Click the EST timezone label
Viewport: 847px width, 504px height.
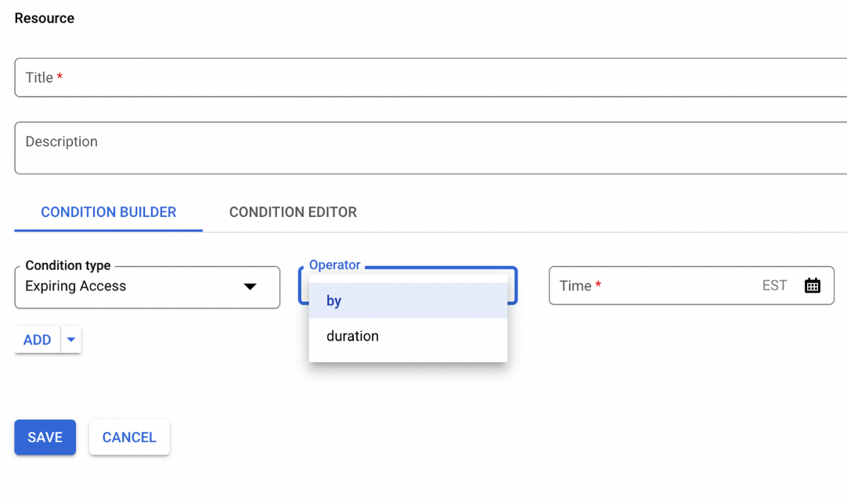coord(774,286)
